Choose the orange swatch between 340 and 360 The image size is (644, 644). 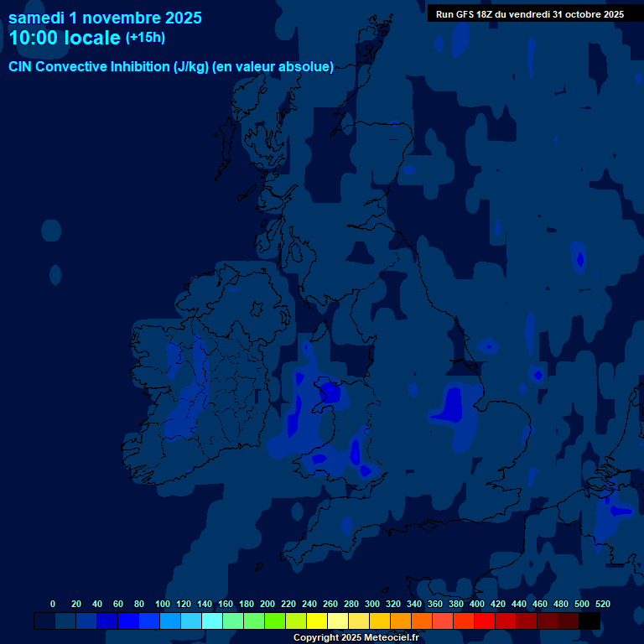coord(422,621)
